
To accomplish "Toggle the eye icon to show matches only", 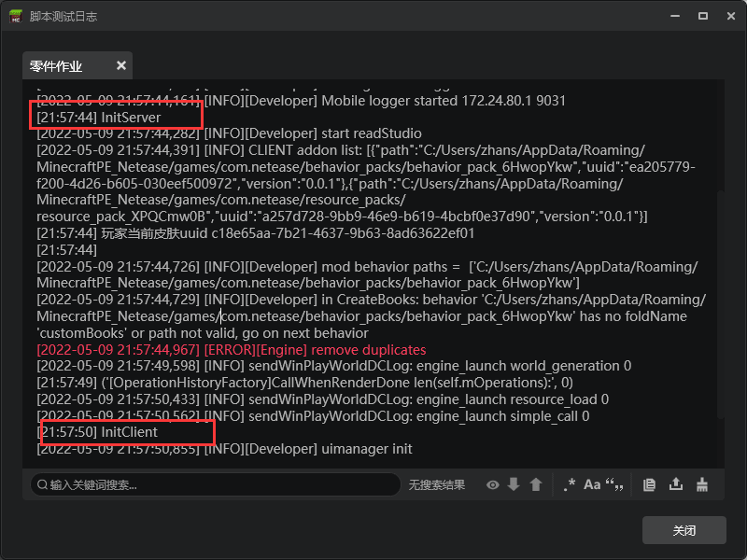I will tap(493, 484).
